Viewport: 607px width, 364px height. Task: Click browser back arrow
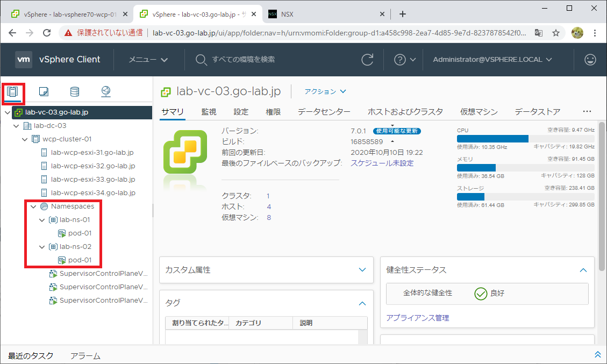tap(12, 33)
